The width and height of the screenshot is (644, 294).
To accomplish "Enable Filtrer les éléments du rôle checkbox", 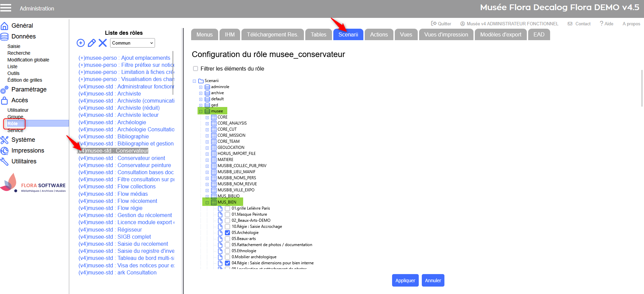I will 196,69.
